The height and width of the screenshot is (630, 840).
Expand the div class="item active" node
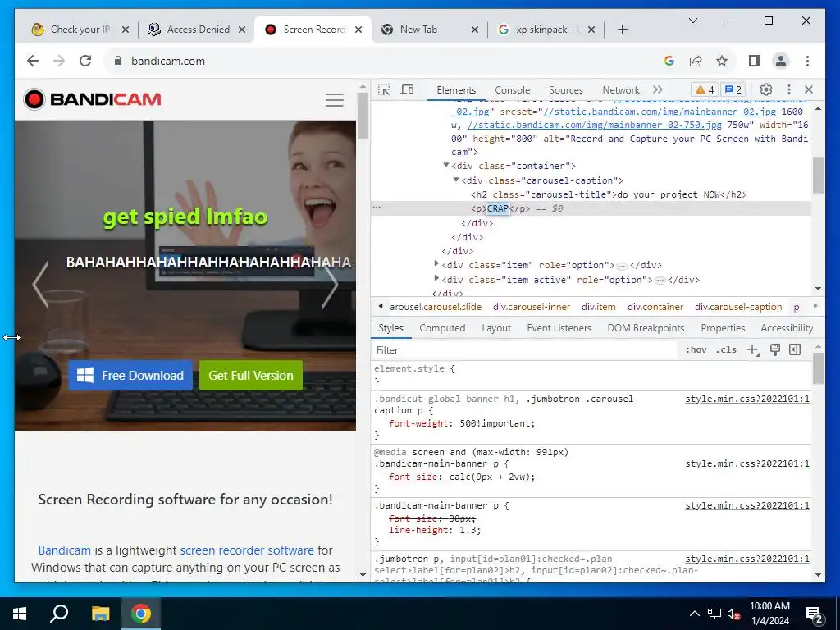click(x=436, y=278)
